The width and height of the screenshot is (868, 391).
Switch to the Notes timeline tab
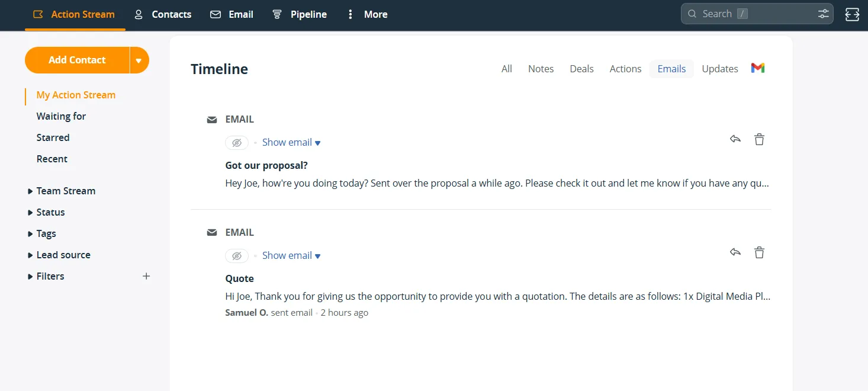coord(541,69)
